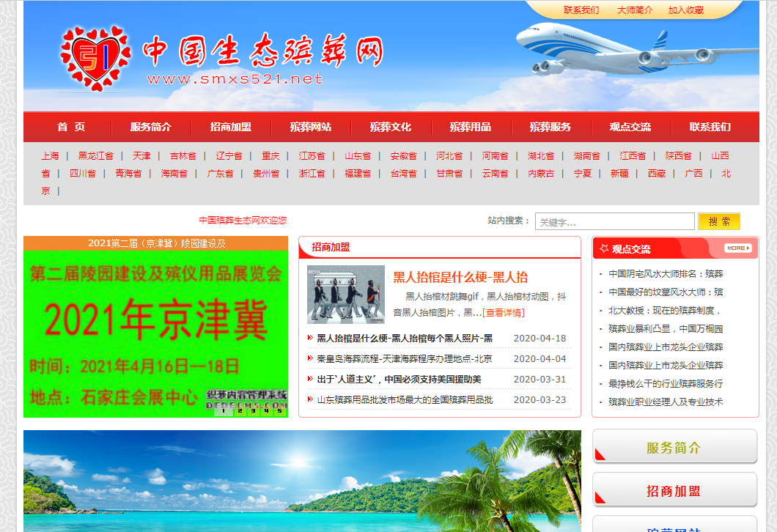Screen dimensions: 777x532
Task: Click the [查看详情] view details link
Action: [503, 312]
